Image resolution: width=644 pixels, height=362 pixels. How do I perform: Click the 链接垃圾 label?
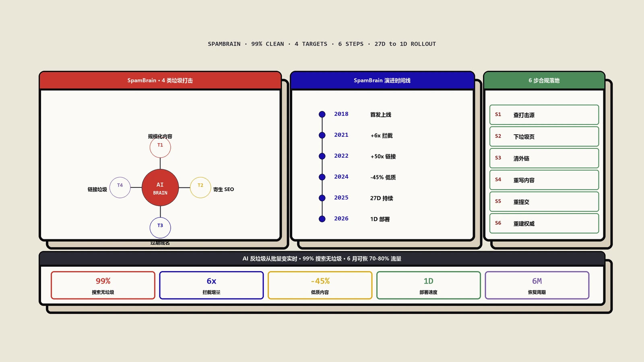click(x=97, y=189)
